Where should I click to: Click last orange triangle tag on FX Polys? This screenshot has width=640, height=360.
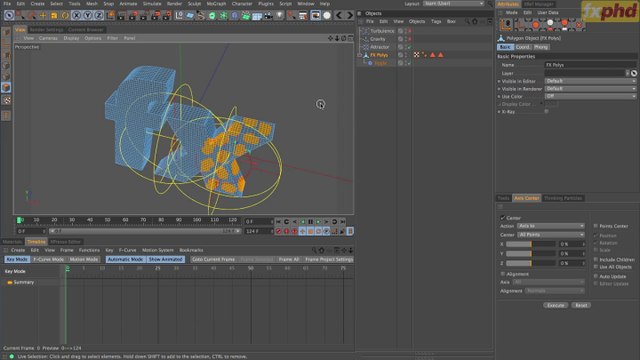coord(440,55)
